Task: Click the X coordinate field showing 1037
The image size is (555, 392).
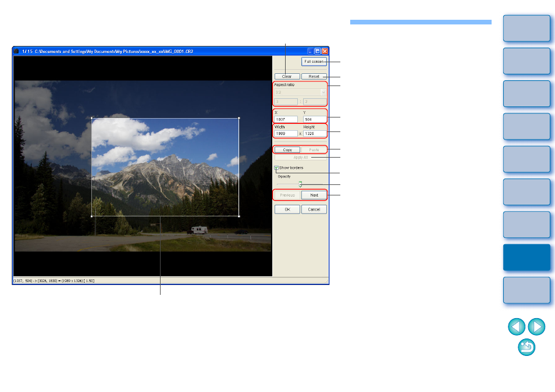Action: click(286, 120)
